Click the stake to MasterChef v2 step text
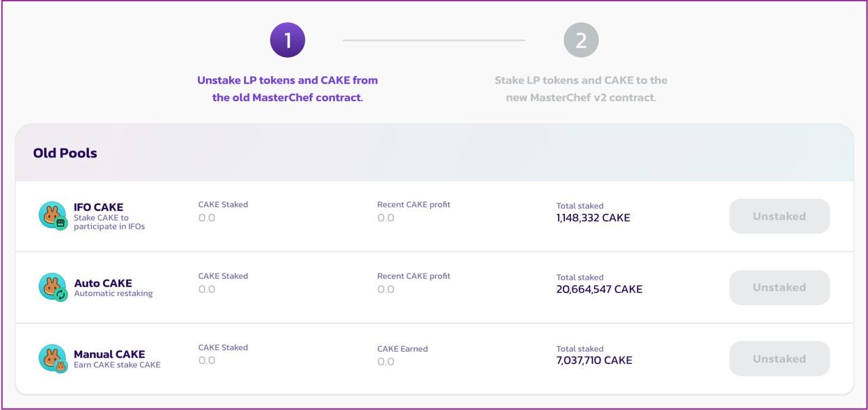Viewport: 868px width, 410px height. [581, 89]
